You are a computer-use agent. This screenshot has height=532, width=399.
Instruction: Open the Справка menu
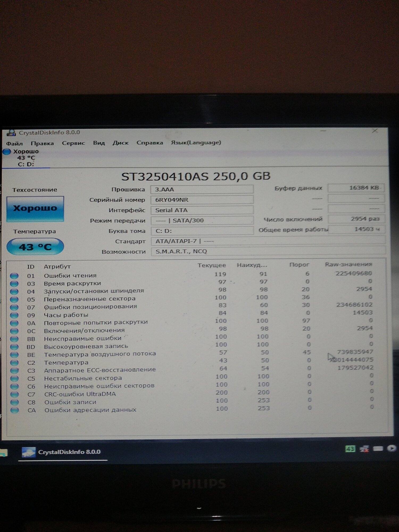[x=150, y=143]
